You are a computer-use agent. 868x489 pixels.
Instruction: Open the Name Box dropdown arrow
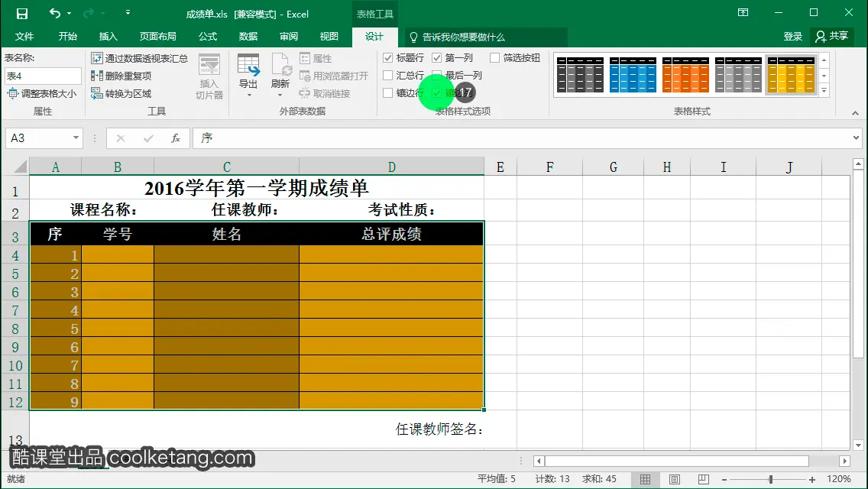click(76, 138)
